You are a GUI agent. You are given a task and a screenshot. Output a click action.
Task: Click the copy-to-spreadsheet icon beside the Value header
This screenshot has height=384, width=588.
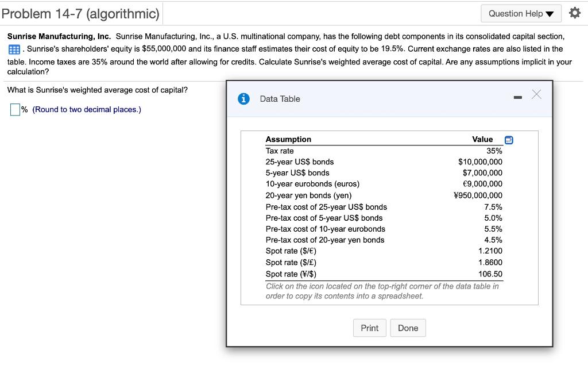(509, 139)
